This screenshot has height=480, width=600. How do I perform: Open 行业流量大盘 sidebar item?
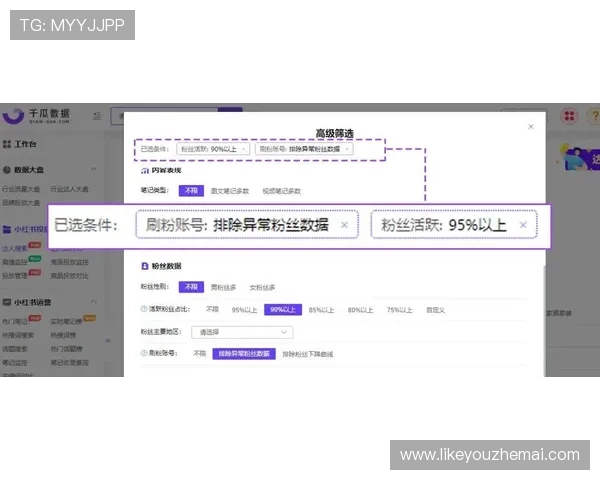click(21, 189)
